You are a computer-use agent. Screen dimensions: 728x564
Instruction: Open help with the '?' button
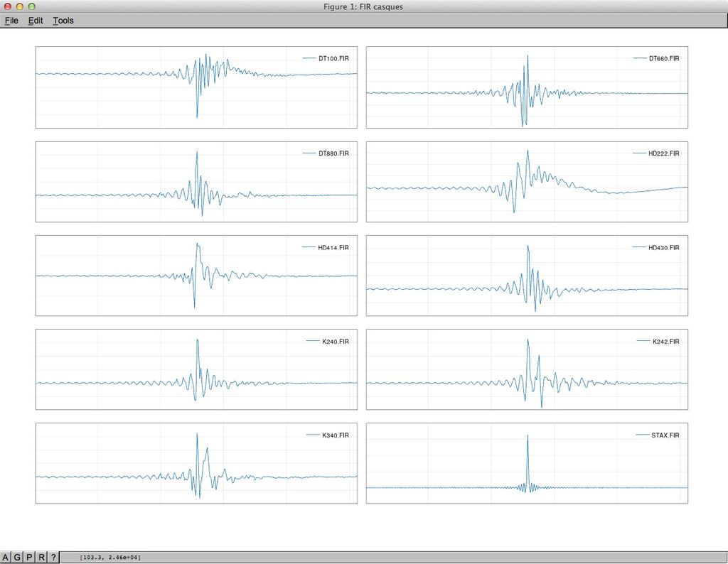click(x=53, y=558)
